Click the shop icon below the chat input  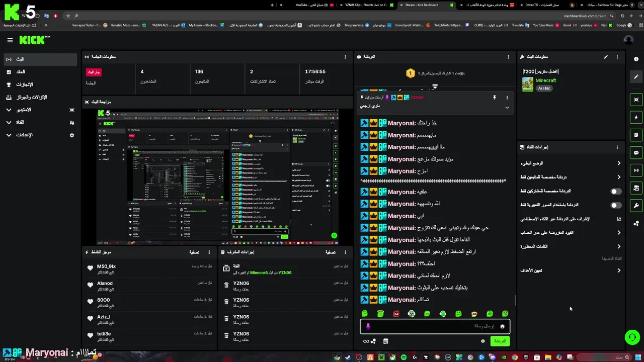(x=386, y=341)
